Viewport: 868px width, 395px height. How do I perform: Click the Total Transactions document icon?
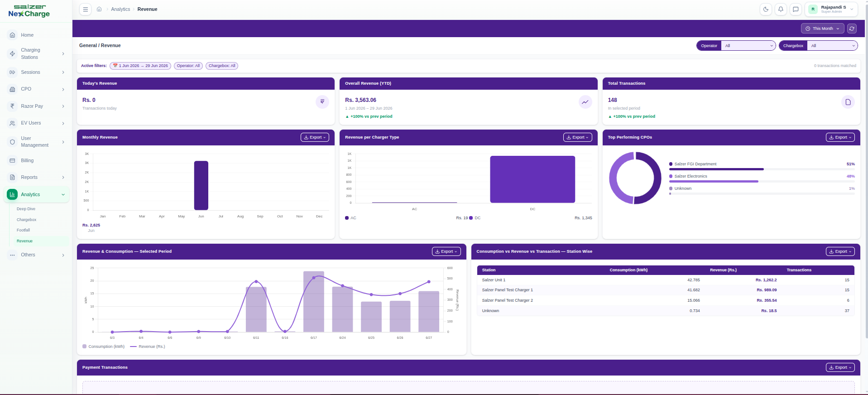[x=848, y=102]
